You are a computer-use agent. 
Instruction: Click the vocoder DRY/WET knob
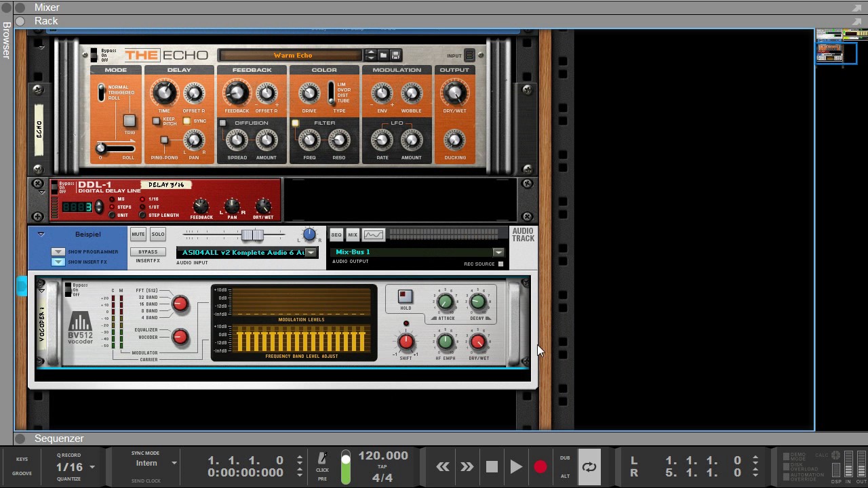pos(477,342)
